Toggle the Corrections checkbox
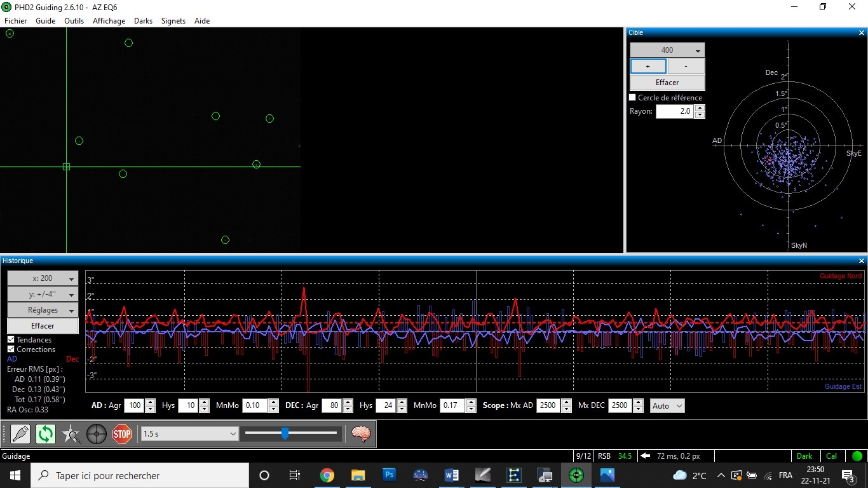Viewport: 868px width, 488px height. click(x=11, y=349)
